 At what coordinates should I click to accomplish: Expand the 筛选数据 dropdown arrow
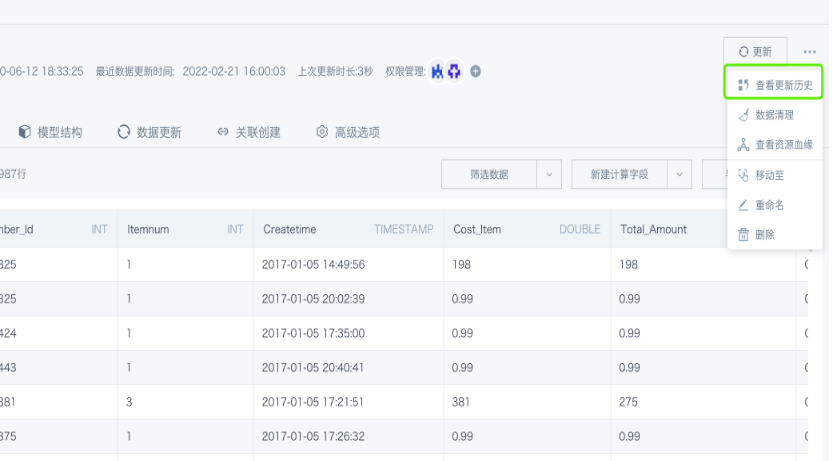click(x=549, y=174)
